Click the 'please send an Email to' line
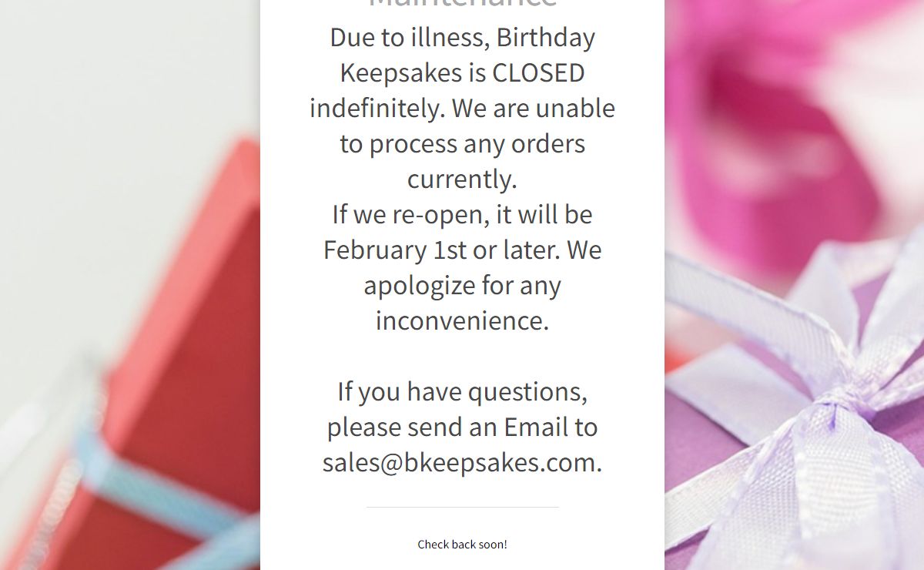This screenshot has width=924, height=570. tap(462, 427)
